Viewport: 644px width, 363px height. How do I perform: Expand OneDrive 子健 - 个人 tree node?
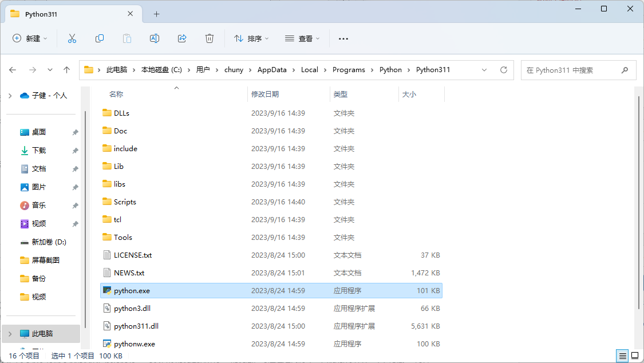tap(10, 96)
